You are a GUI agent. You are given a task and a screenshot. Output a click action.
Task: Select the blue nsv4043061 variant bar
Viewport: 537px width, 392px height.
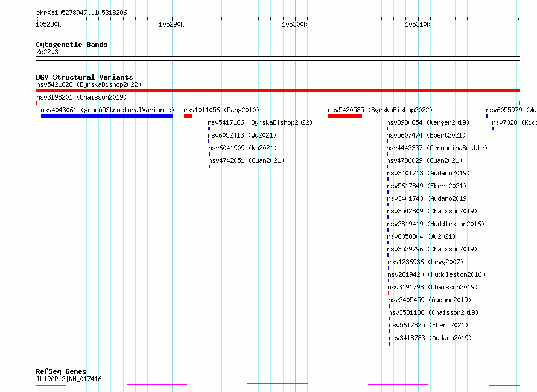pyautogui.click(x=107, y=116)
